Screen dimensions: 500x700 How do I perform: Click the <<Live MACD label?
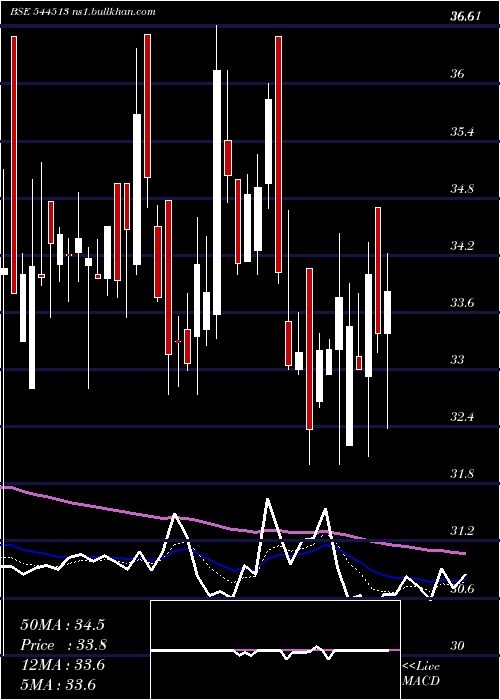(x=421, y=674)
